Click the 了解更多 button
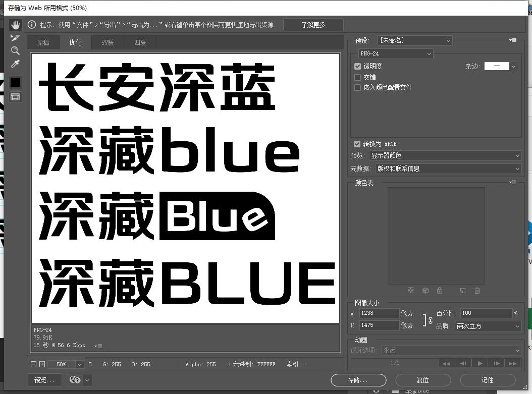Viewport: 532px width, 394px height. pos(313,25)
